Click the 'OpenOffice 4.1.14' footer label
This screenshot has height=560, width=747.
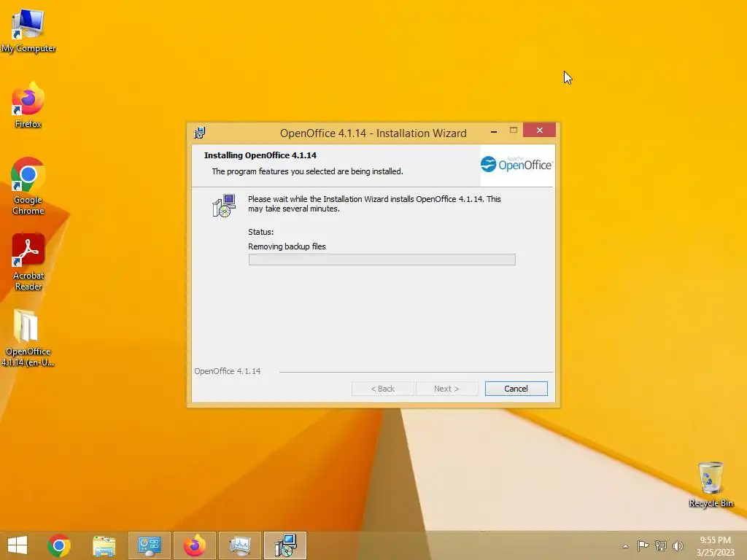click(x=228, y=371)
